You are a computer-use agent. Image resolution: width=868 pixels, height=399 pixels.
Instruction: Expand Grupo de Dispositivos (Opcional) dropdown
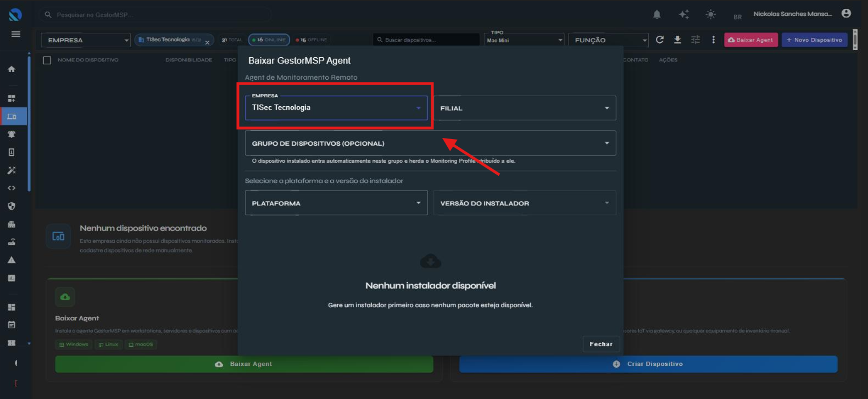point(430,143)
